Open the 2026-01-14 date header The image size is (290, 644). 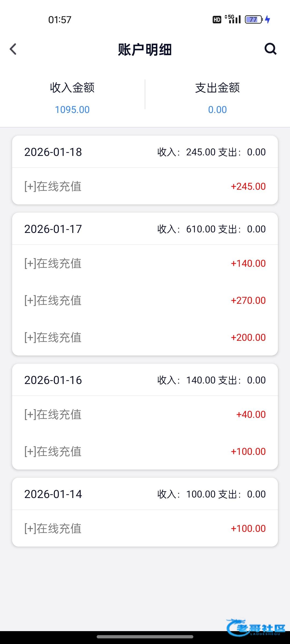pos(53,494)
